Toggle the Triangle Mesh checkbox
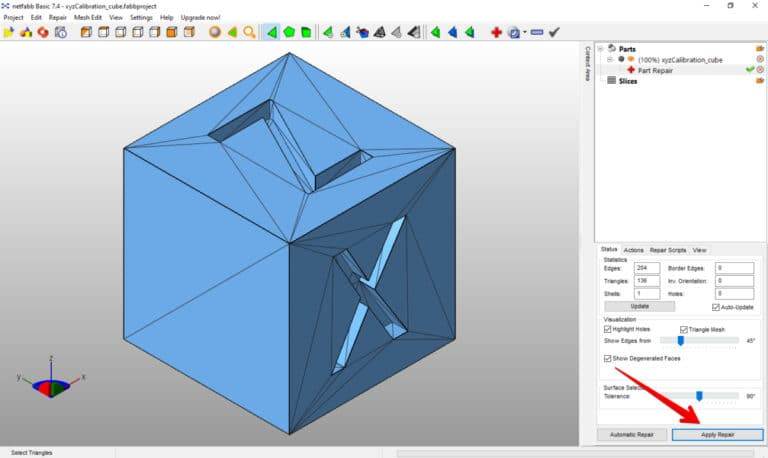This screenshot has height=458, width=768. coord(684,330)
